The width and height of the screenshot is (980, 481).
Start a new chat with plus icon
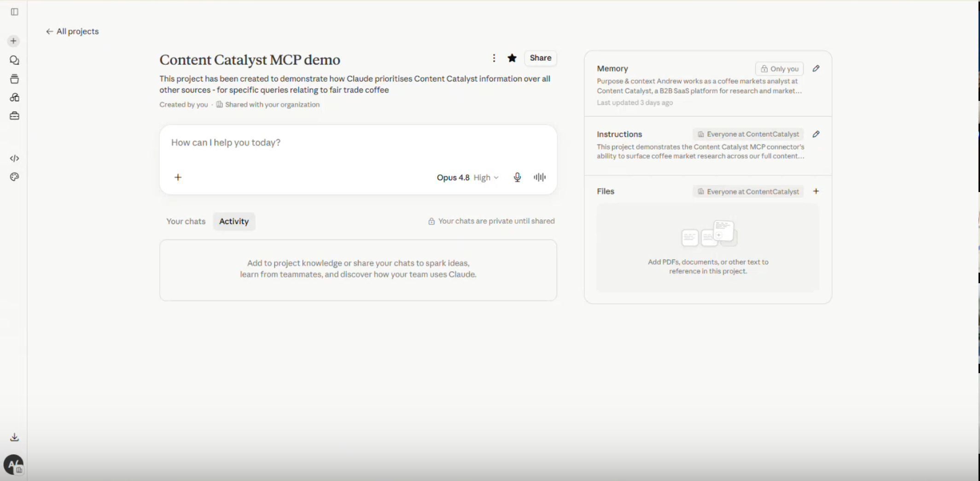click(14, 41)
